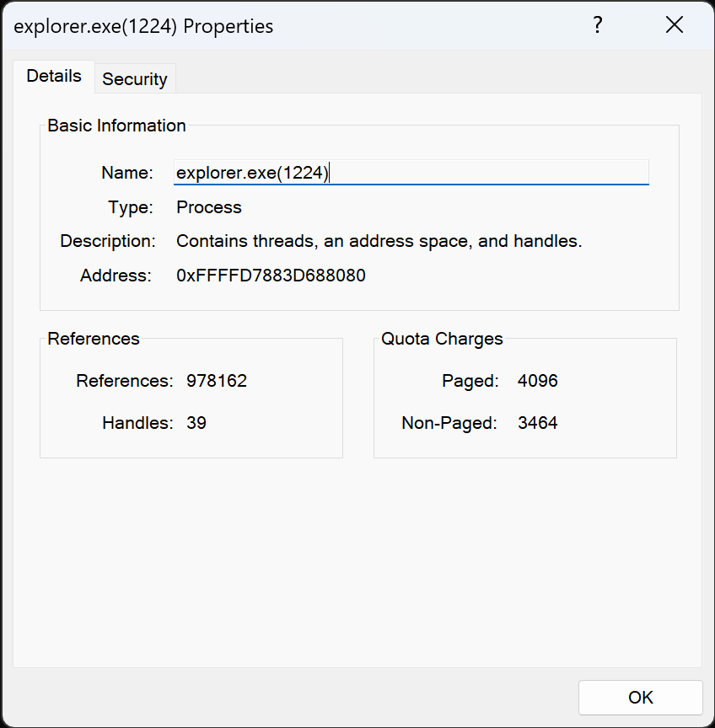Confirm with the OK button

pos(640,698)
